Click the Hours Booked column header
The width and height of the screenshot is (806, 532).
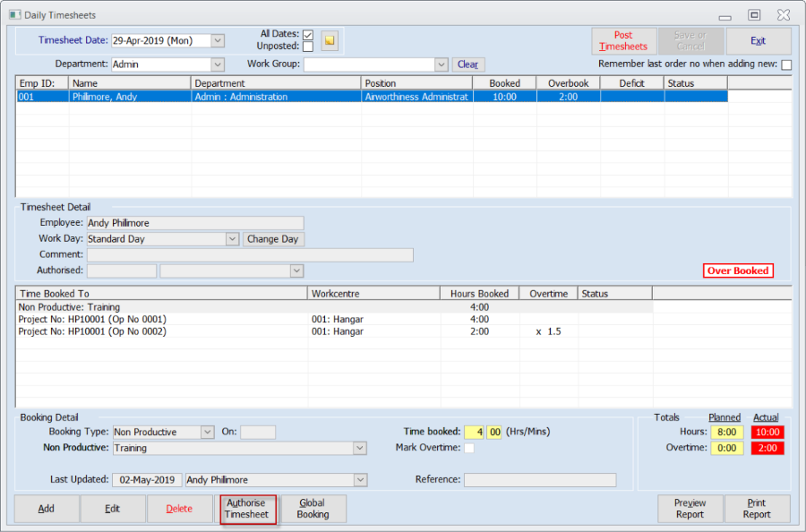click(480, 294)
